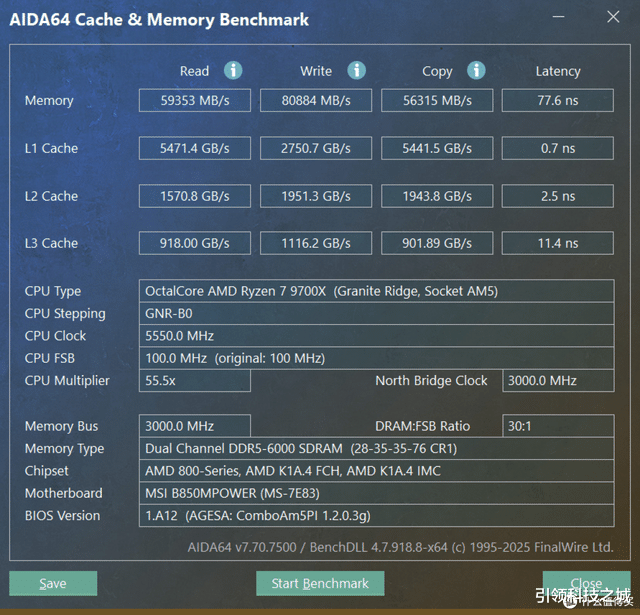
Task: Click L2 Cache read 1570.8 GB/s
Action: tap(195, 196)
